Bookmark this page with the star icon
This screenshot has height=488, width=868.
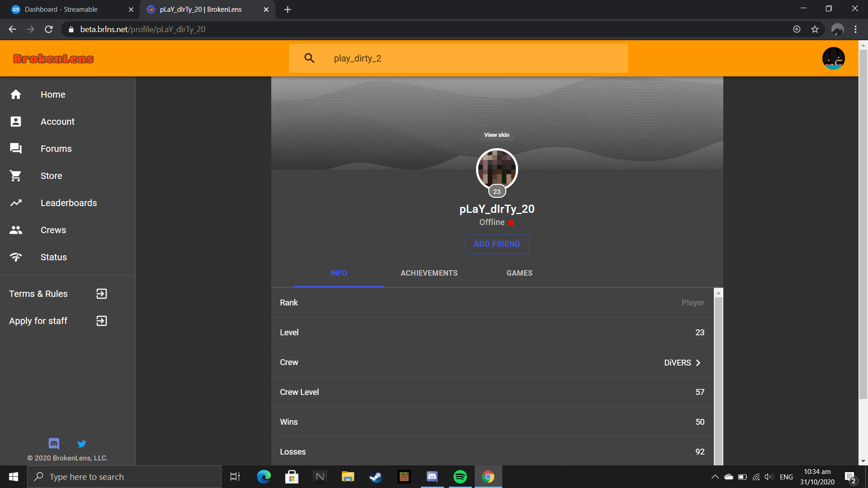[815, 29]
